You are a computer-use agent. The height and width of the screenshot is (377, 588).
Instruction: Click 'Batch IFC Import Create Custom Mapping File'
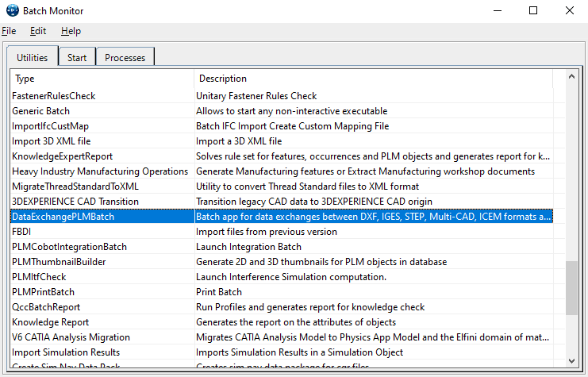293,126
